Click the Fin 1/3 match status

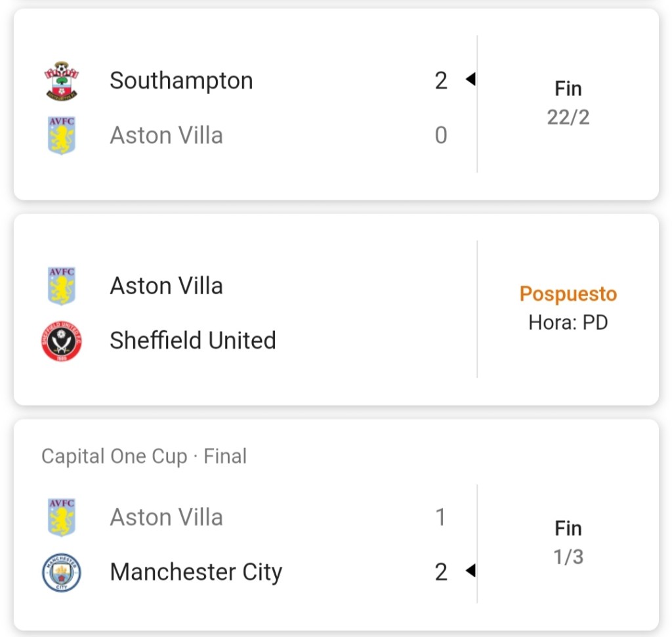(x=568, y=542)
